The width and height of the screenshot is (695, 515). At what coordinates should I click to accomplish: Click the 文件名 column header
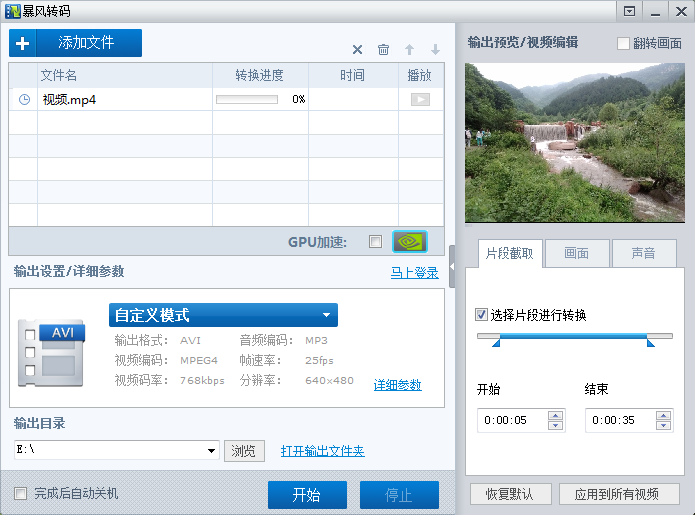click(x=125, y=75)
